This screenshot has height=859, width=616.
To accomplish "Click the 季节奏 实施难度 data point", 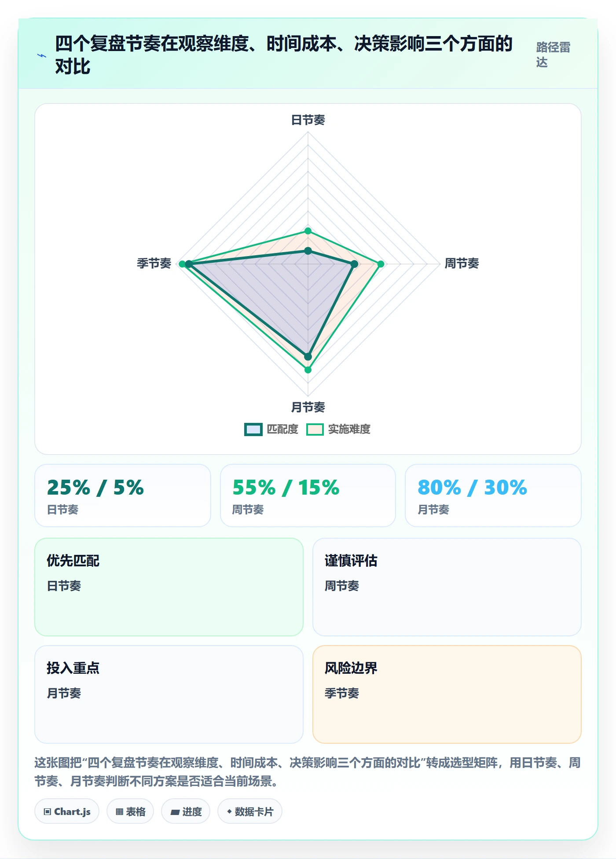I will 182,264.
